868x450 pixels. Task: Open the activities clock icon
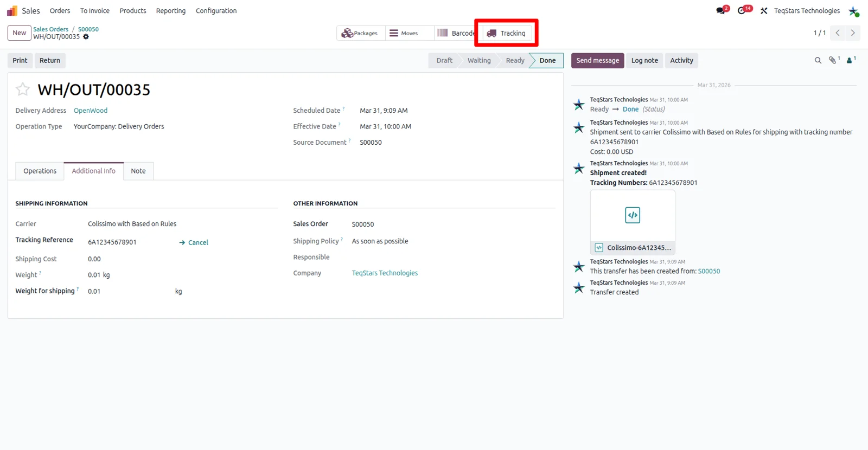coord(742,10)
